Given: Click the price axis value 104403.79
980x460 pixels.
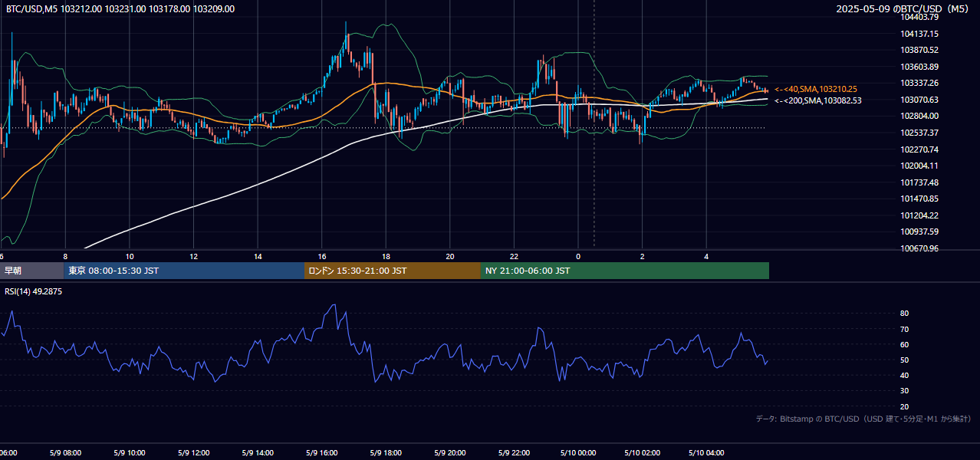Looking at the screenshot, I should pyautogui.click(x=921, y=17).
